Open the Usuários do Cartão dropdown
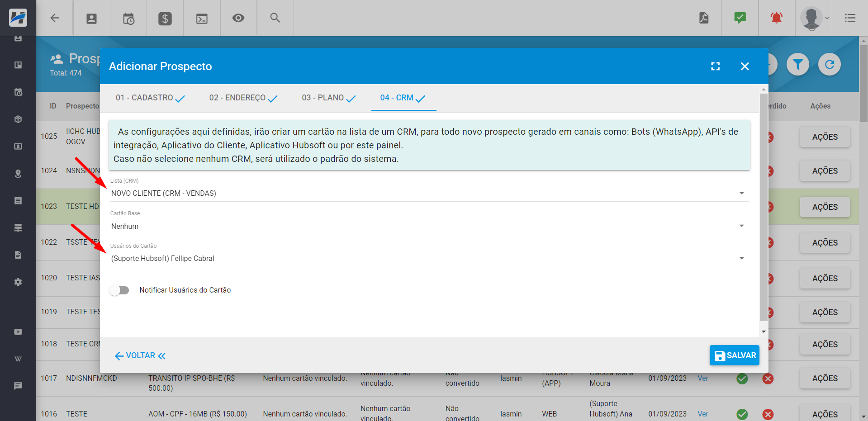The height and width of the screenshot is (421, 868). [429, 259]
